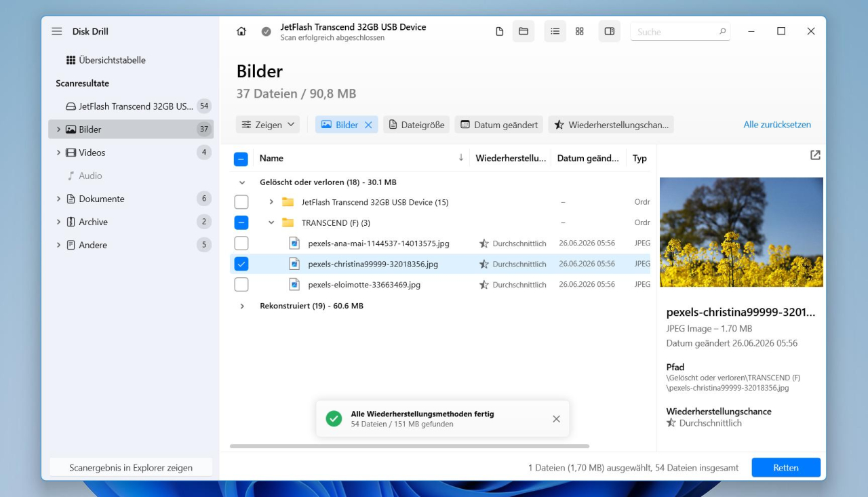Image resolution: width=868 pixels, height=497 pixels.
Task: Click the search magnifier icon
Action: 722,31
